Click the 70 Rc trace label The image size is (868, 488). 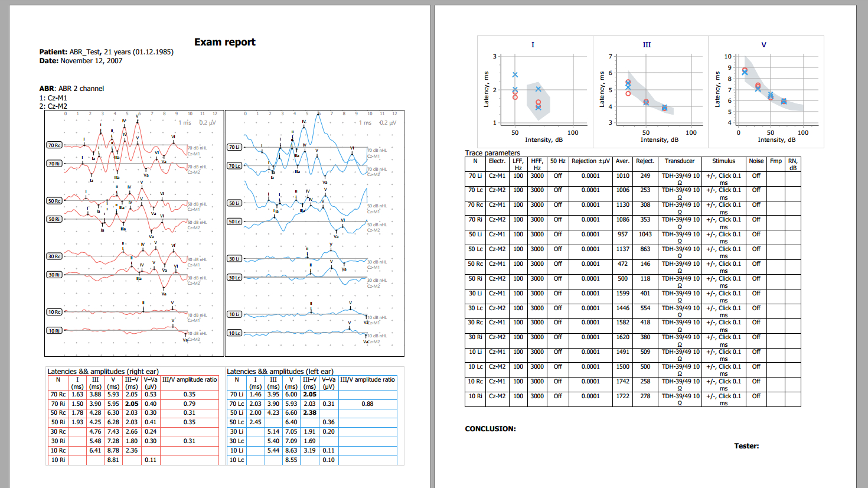coord(54,145)
